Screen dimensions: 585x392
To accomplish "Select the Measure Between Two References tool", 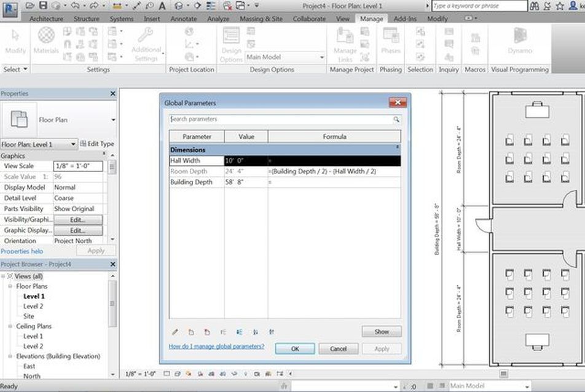I will 117,6.
